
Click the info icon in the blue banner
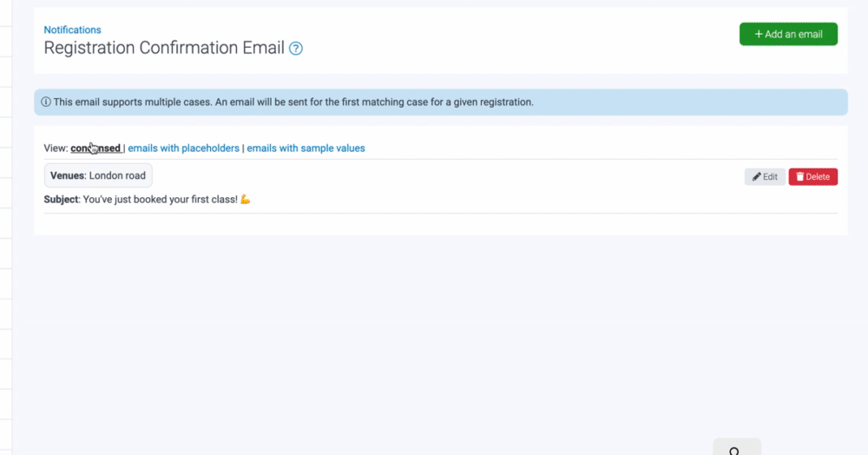coord(46,102)
